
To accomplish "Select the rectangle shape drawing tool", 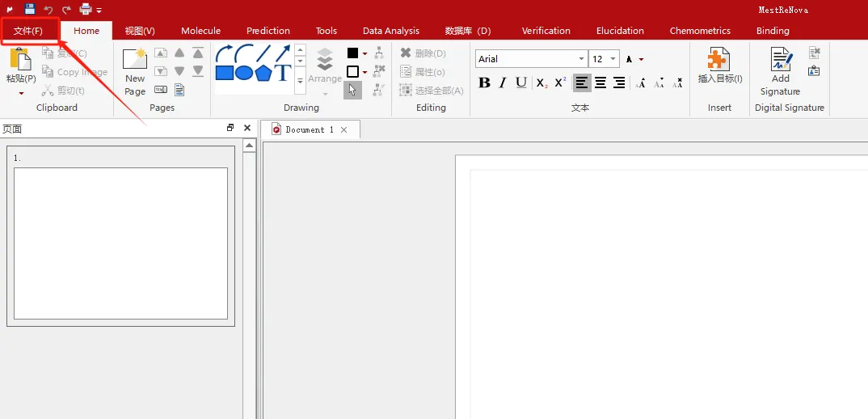I will click(225, 73).
